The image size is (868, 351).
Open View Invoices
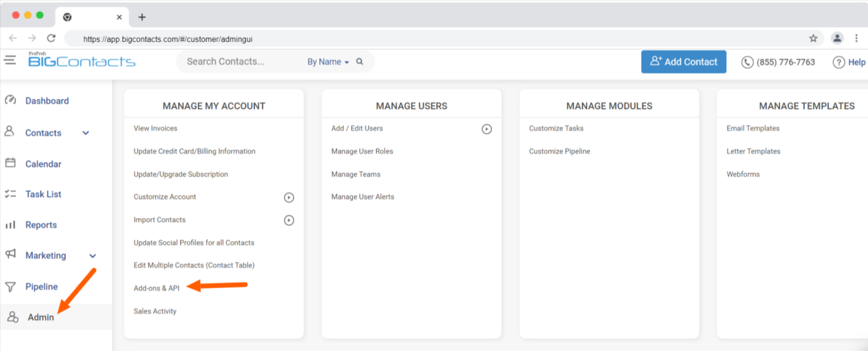[156, 128]
